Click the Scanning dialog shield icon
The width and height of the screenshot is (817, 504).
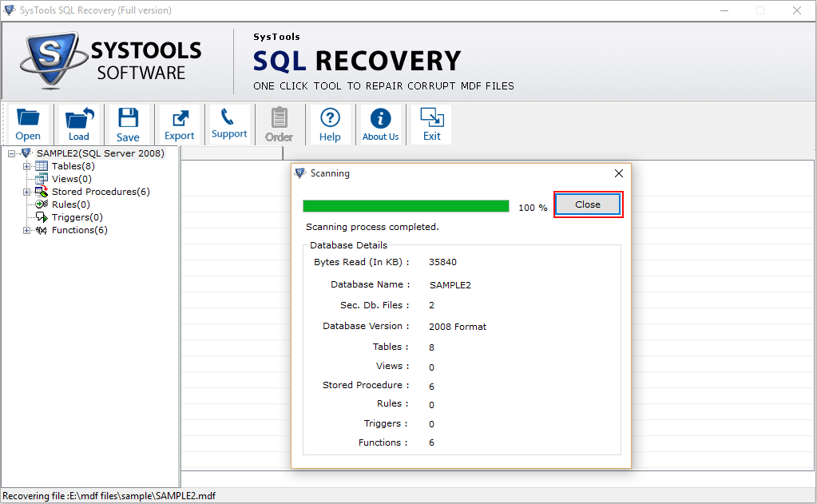300,173
